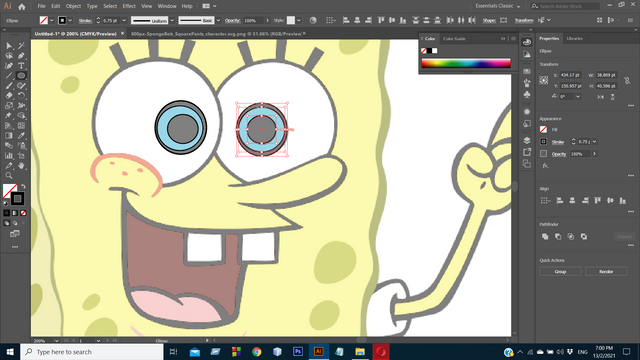Image resolution: width=640 pixels, height=360 pixels.
Task: Open the File menu
Action: click(42, 6)
